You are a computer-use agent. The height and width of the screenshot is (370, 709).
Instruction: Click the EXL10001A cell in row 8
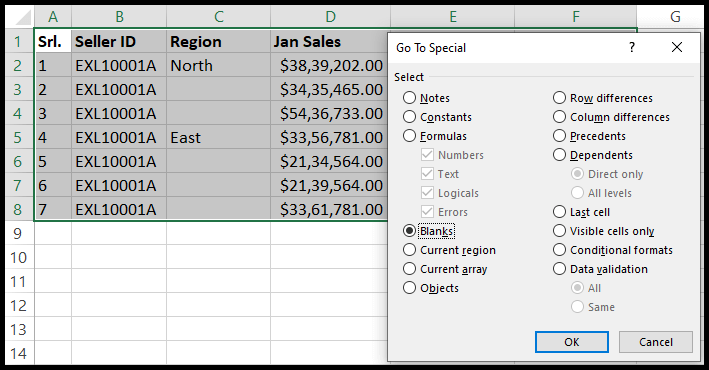pyautogui.click(x=119, y=209)
